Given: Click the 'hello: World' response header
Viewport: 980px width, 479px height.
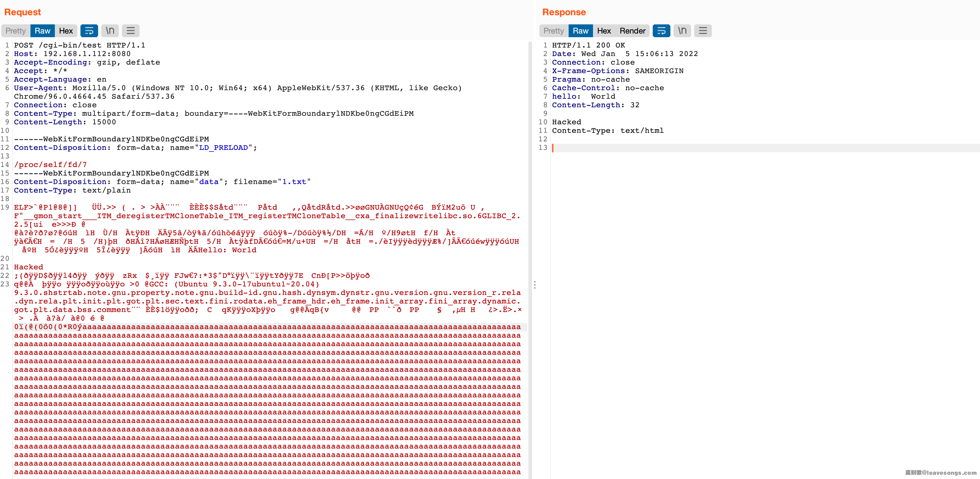Looking at the screenshot, I should pos(584,97).
